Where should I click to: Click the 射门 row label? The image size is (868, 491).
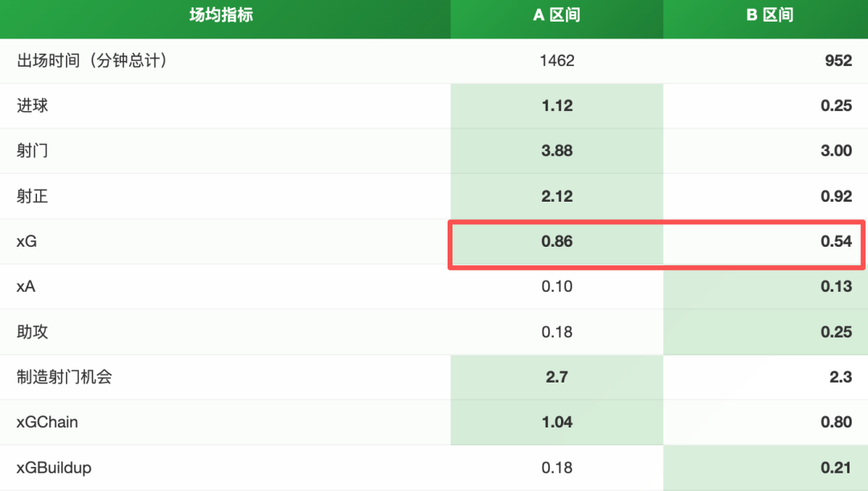pyautogui.click(x=32, y=150)
